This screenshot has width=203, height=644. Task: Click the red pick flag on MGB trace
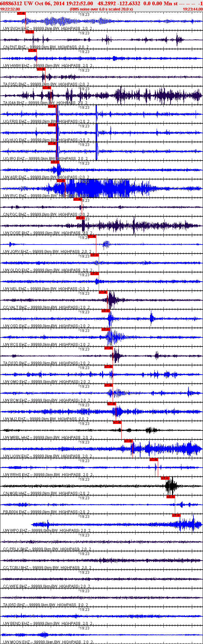[165, 478]
